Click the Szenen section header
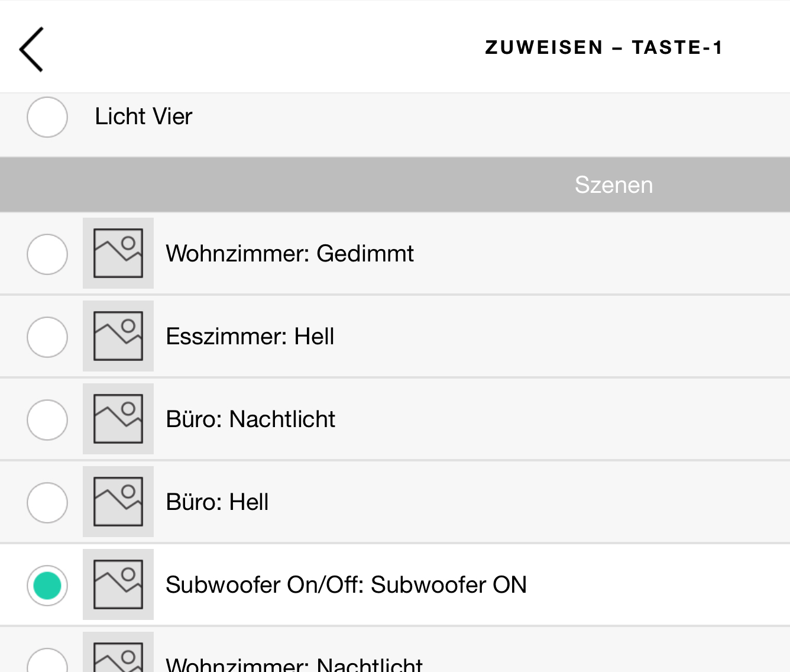790x672 pixels. click(x=613, y=185)
